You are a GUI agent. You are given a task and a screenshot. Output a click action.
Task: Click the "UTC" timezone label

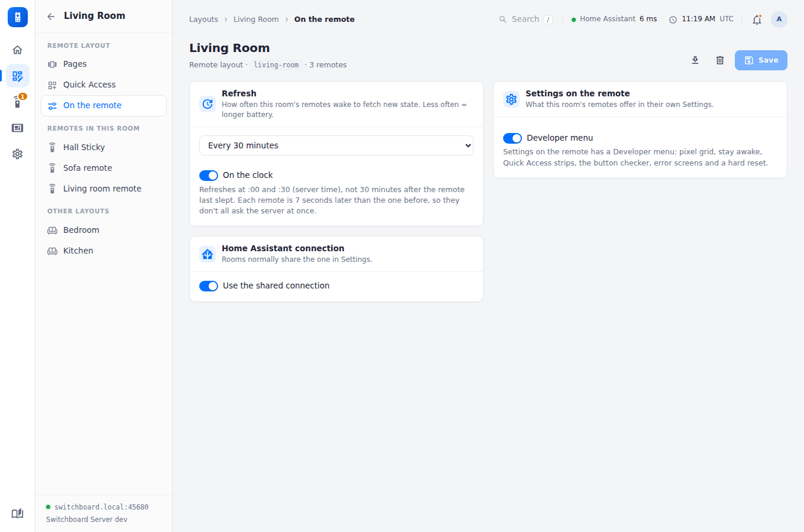point(727,19)
